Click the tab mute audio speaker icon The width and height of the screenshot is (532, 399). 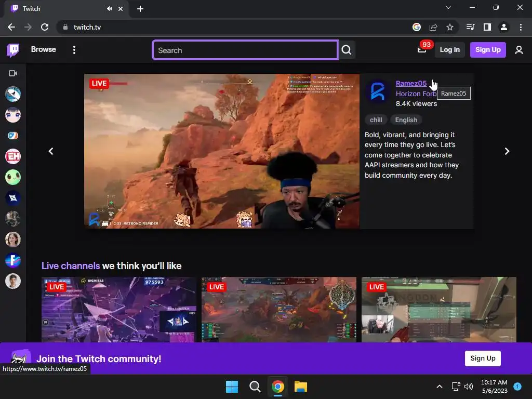[109, 9]
